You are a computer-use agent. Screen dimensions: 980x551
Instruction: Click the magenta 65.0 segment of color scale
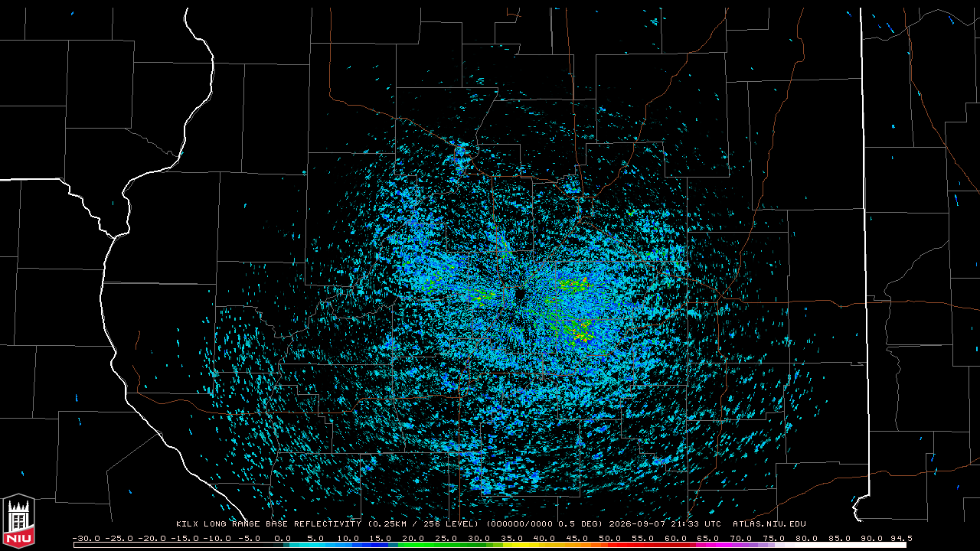(x=709, y=545)
